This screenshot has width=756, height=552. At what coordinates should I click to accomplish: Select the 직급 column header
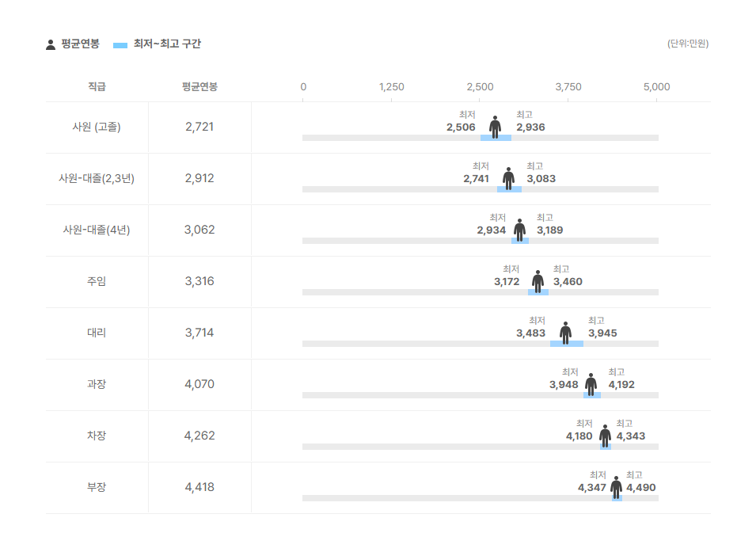tap(97, 87)
